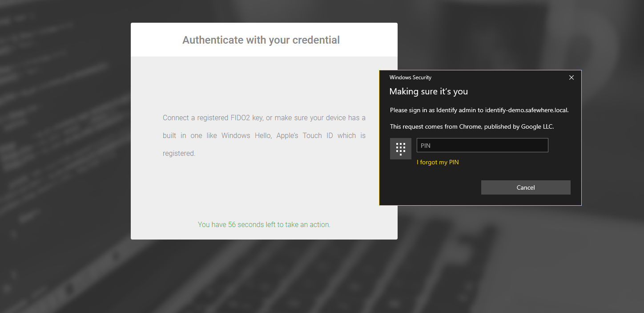644x313 pixels.
Task: Click the word 'registered' in instruction text
Action: click(178, 153)
